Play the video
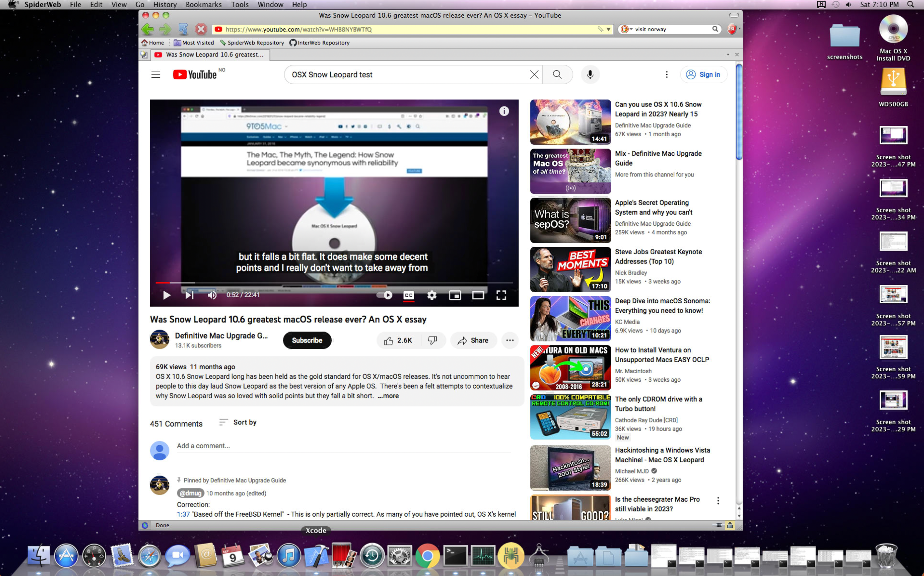 [166, 295]
